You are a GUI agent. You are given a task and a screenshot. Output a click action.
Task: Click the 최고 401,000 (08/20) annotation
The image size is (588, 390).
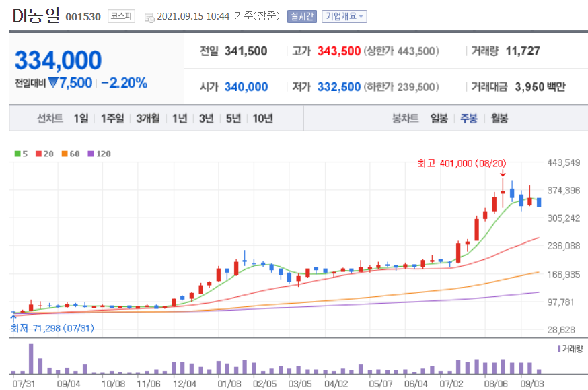pyautogui.click(x=462, y=163)
